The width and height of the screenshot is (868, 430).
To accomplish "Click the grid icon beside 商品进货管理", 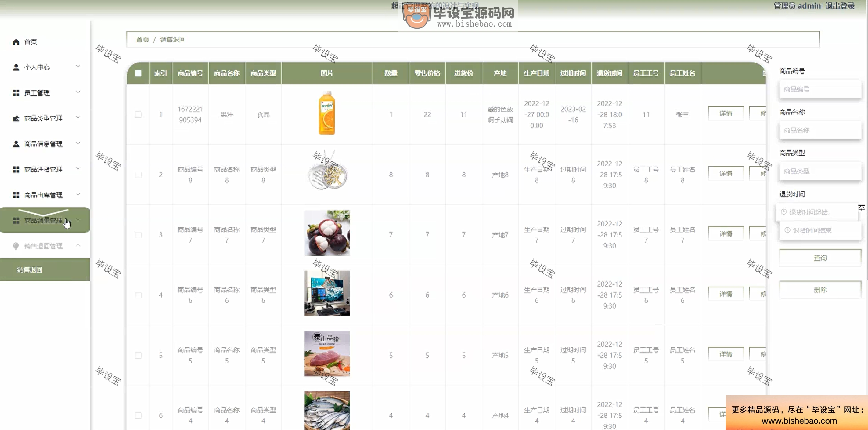I will (x=16, y=169).
